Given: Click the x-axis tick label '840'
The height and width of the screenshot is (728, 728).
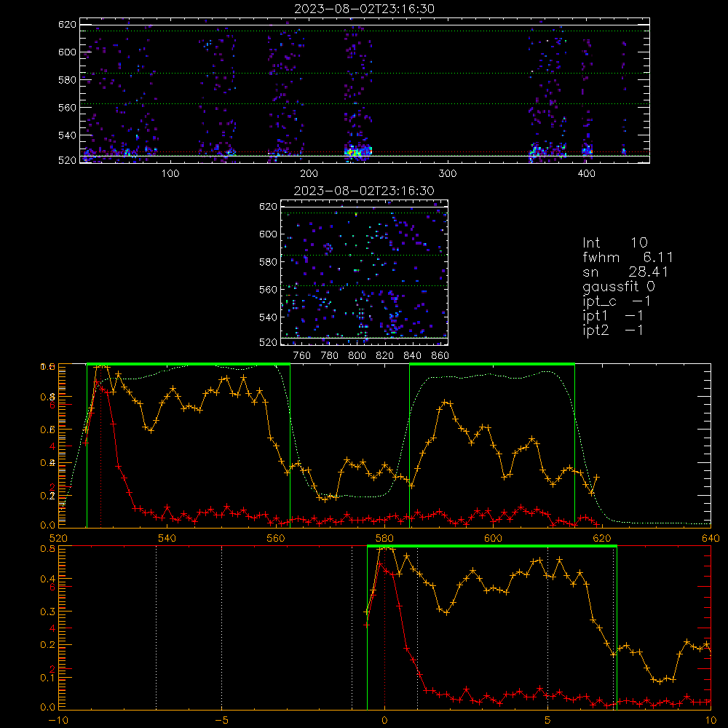Looking at the screenshot, I should tap(412, 356).
